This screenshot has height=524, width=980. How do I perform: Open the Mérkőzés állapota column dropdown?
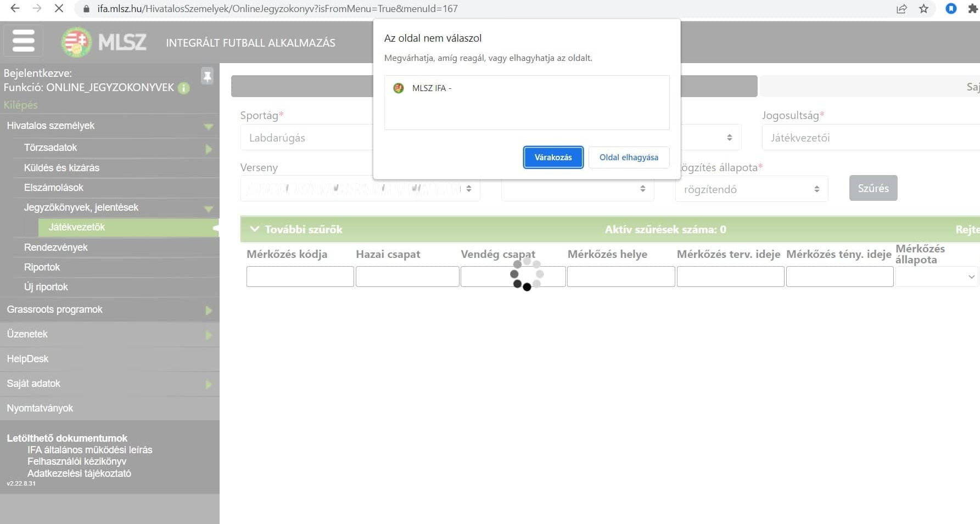point(938,277)
